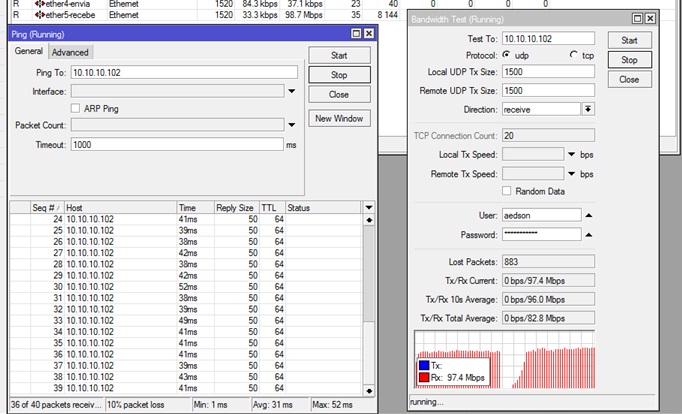
Task: Select ping row with Seq 33
Action: pyautogui.click(x=186, y=321)
